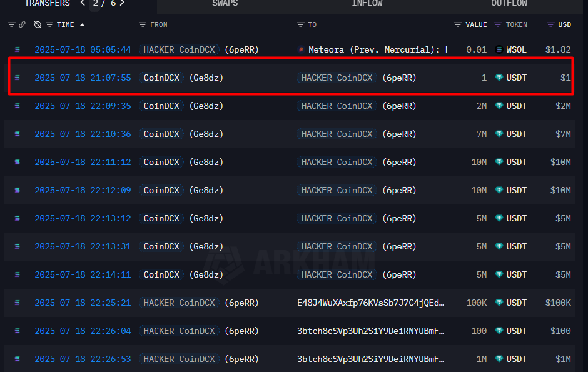Viewport: 588px width, 372px height.
Task: Switch to the INFLOW tab
Action: coord(367,3)
